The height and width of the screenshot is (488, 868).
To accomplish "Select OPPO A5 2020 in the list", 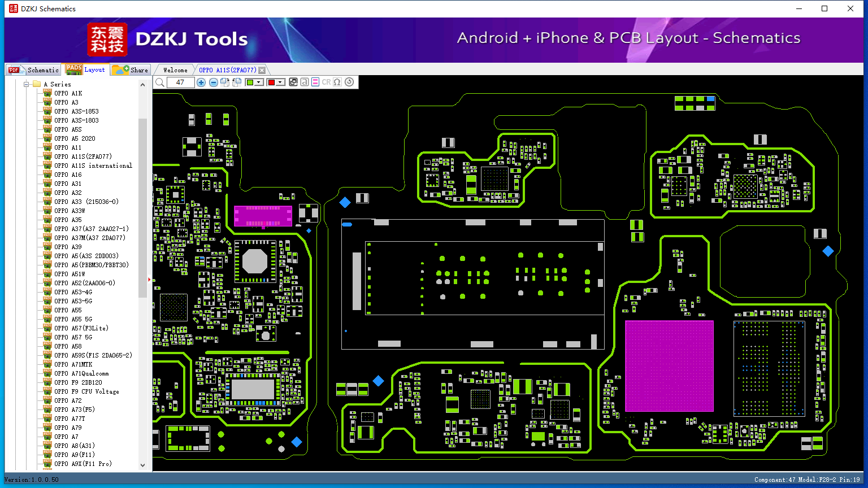I will 75,138.
